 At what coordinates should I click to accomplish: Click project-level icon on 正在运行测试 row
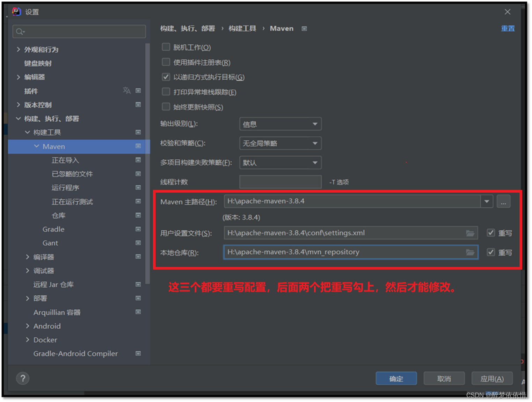138,201
